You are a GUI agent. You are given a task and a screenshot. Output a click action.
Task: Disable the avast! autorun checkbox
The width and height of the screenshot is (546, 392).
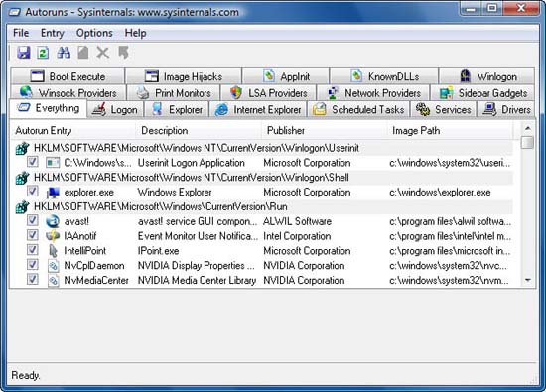click(33, 220)
